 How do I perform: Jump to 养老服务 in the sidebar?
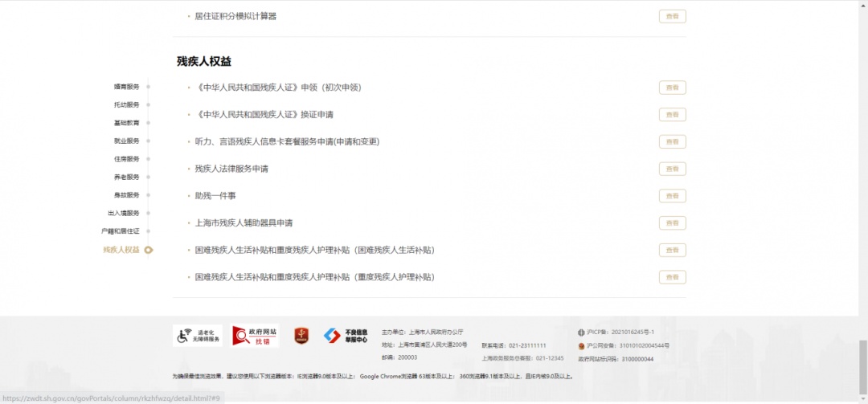click(127, 177)
